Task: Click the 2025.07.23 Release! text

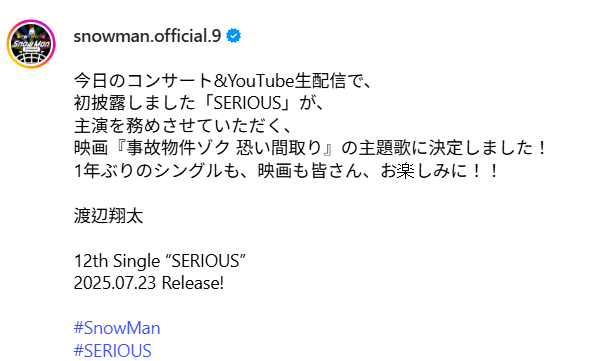Action: (x=149, y=283)
